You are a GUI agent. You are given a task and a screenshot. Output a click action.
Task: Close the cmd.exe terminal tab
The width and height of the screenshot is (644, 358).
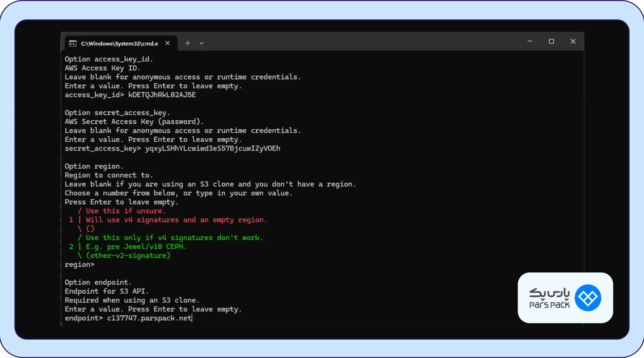(x=168, y=43)
